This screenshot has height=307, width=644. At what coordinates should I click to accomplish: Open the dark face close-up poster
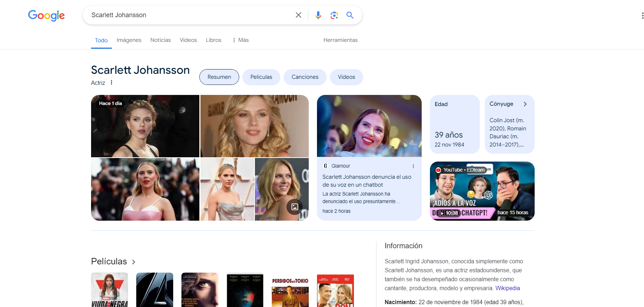pos(200,290)
